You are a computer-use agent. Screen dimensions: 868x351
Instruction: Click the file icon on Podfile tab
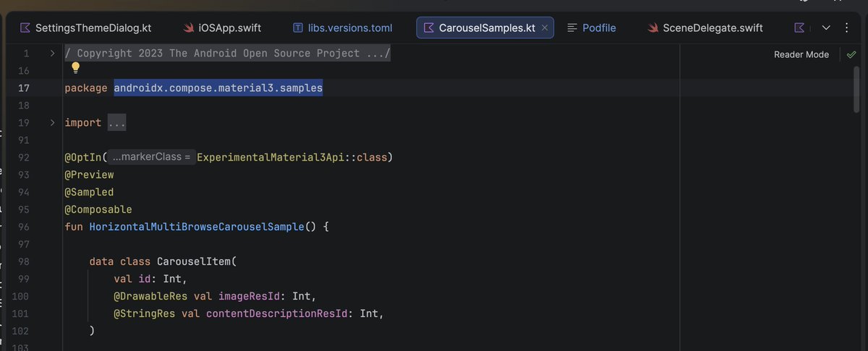(572, 28)
